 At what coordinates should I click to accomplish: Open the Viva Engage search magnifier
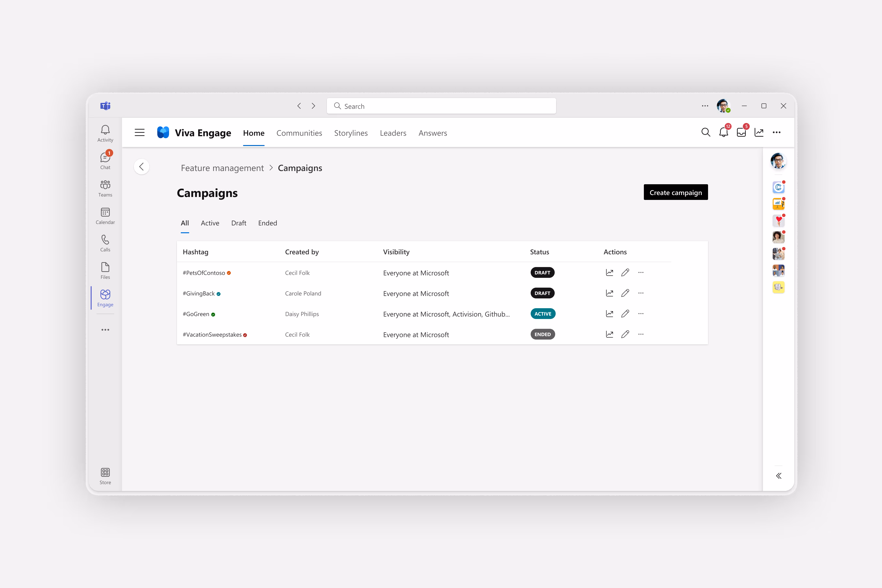[x=705, y=132]
